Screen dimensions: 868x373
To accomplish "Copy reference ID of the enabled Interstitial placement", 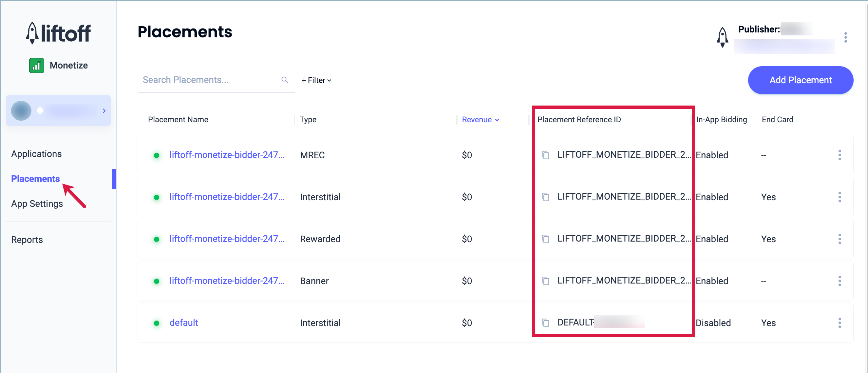I will [x=546, y=197].
